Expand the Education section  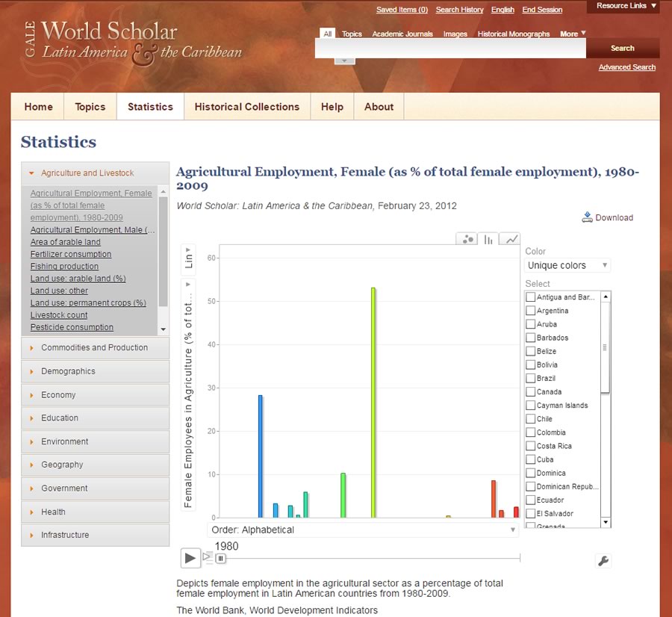click(95, 418)
